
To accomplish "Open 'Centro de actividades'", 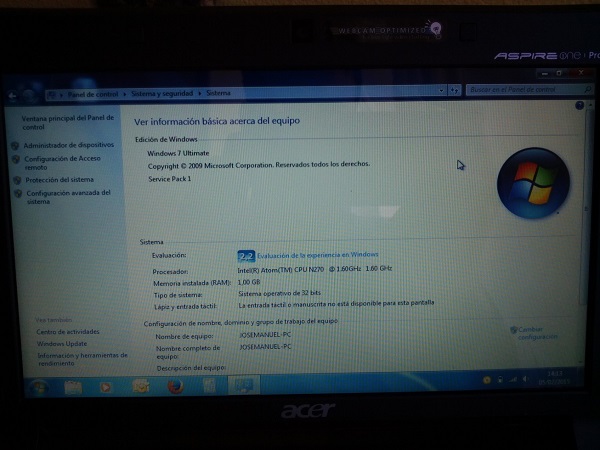I will point(68,332).
